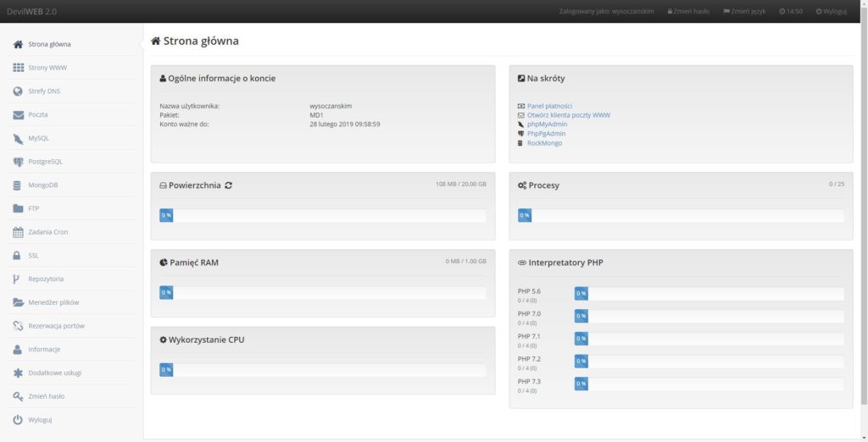Launch RockMongo from shortcuts

click(544, 143)
